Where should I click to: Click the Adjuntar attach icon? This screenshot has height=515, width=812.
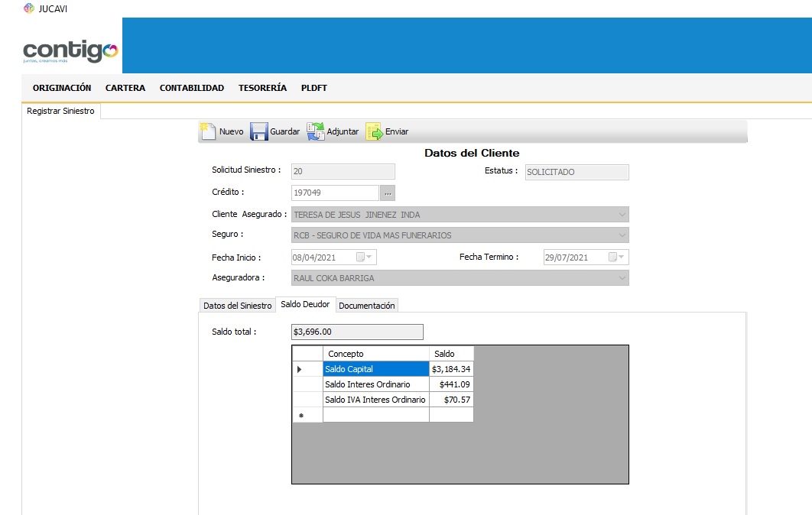pyautogui.click(x=316, y=131)
